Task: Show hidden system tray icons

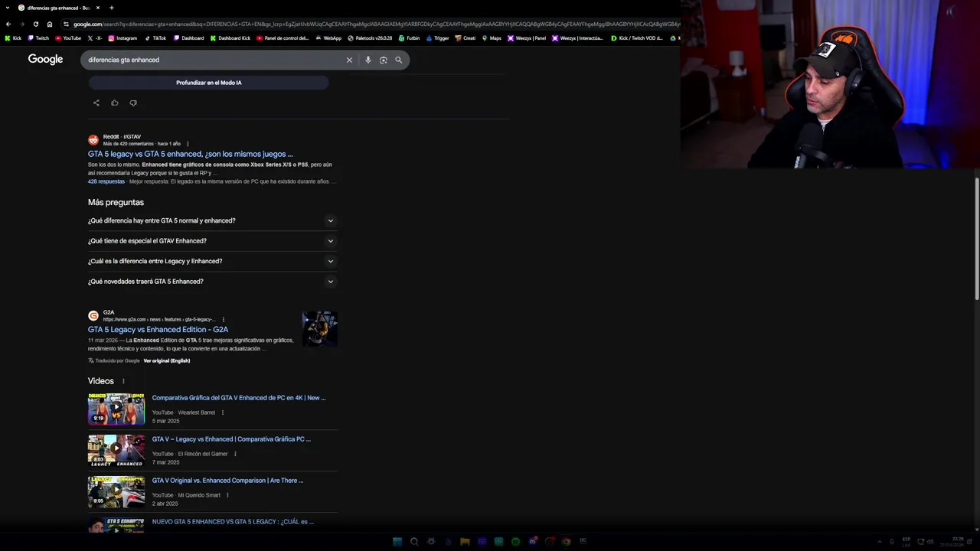Action: point(879,541)
